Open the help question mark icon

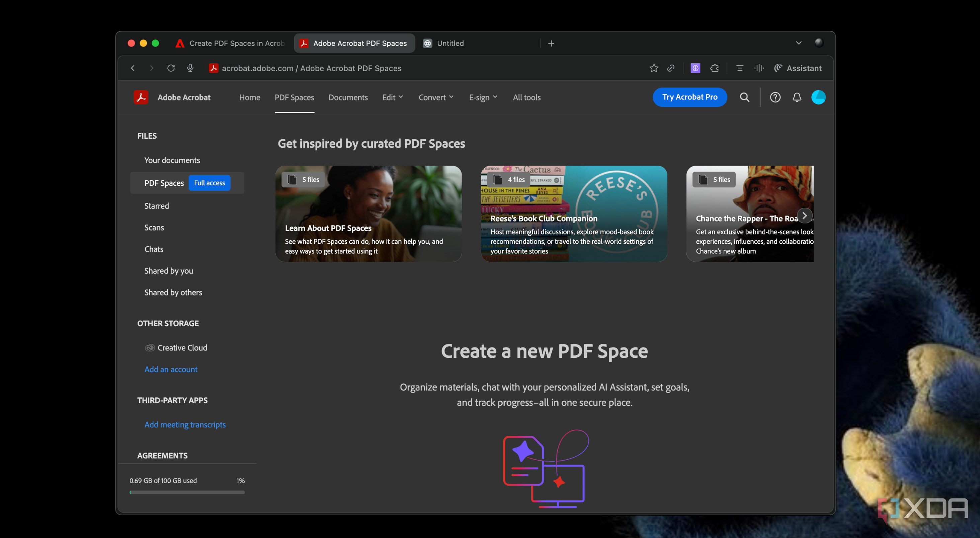pyautogui.click(x=775, y=97)
